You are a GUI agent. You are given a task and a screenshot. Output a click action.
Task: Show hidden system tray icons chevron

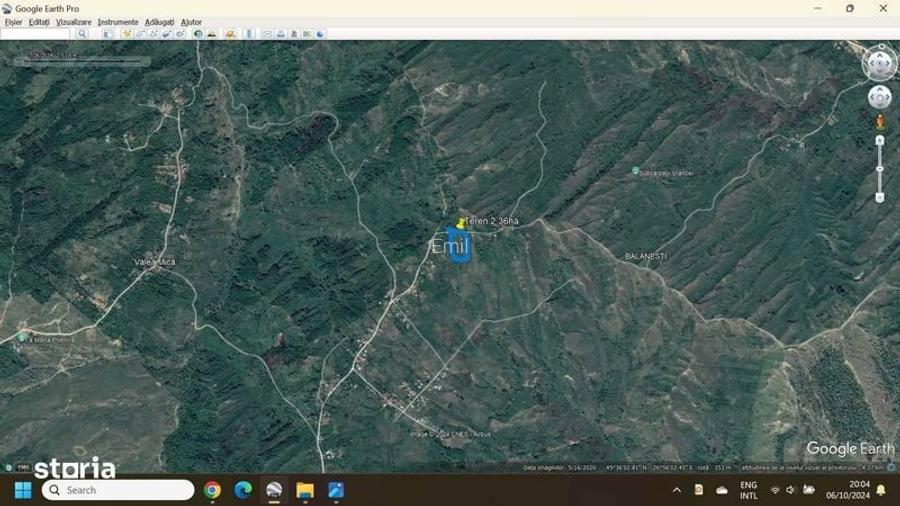(676, 490)
